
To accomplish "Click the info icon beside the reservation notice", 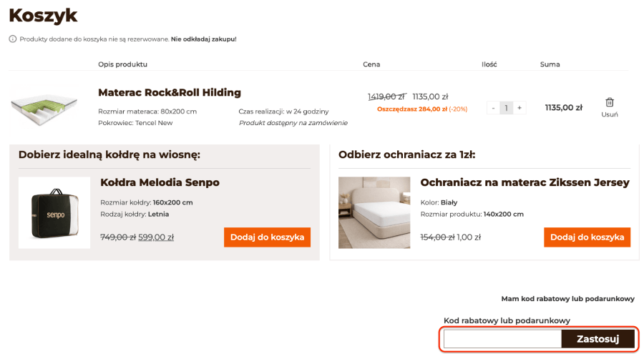I will [x=13, y=39].
